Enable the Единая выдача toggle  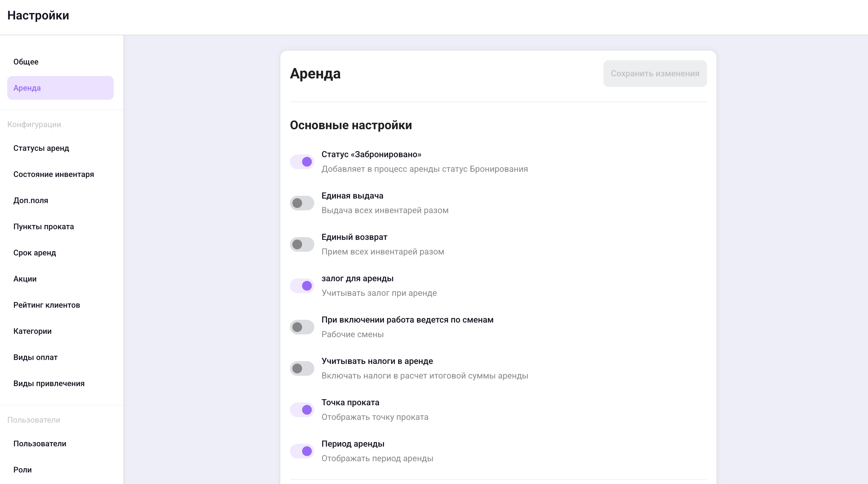point(302,203)
